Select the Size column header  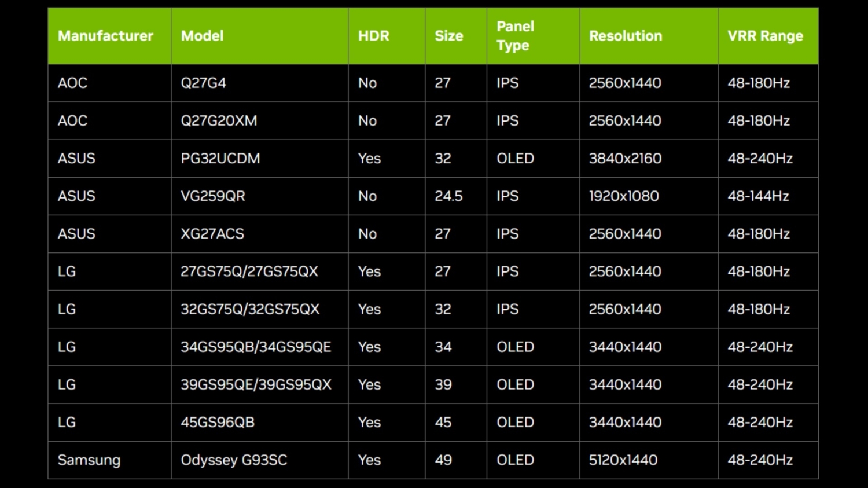448,36
